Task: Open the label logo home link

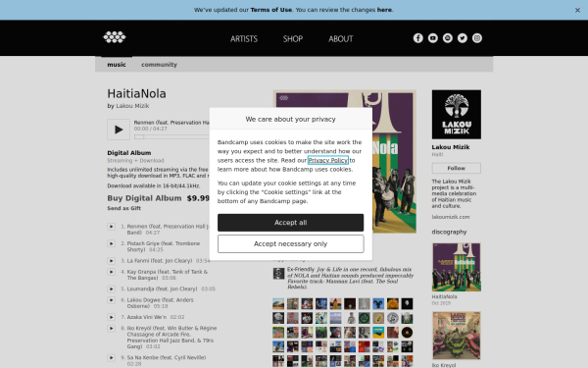Action: 115,37
